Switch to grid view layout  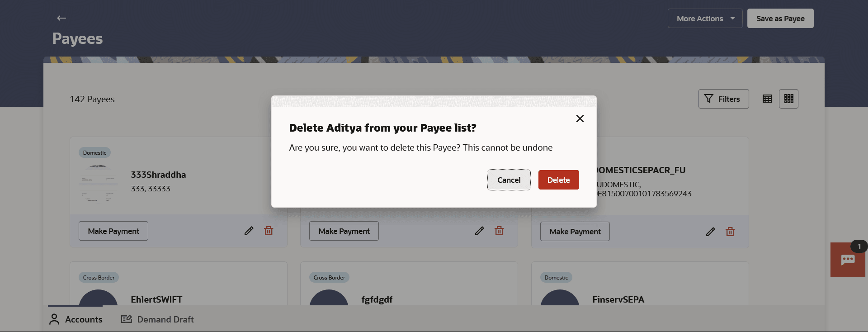pyautogui.click(x=788, y=99)
